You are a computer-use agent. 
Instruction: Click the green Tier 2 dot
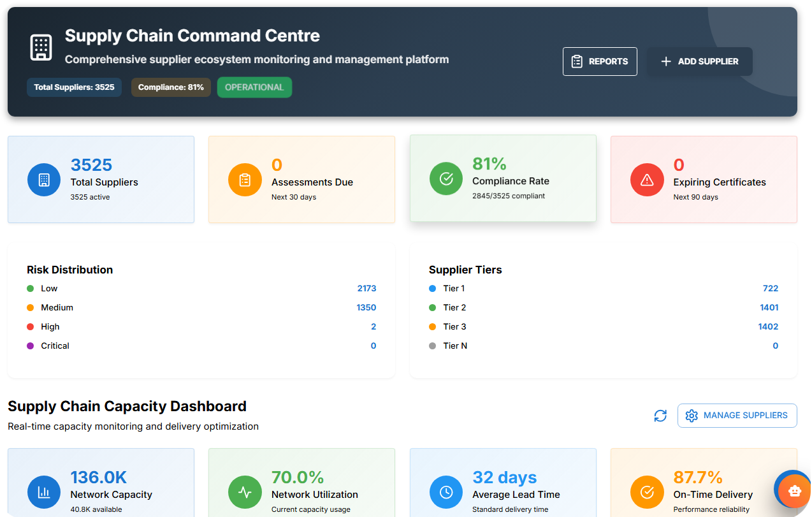(433, 308)
